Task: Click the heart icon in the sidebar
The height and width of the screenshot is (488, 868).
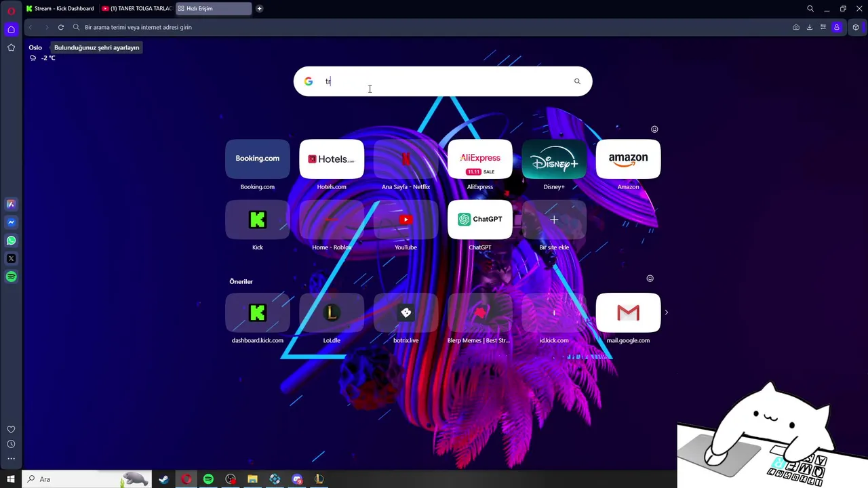Action: (x=11, y=430)
